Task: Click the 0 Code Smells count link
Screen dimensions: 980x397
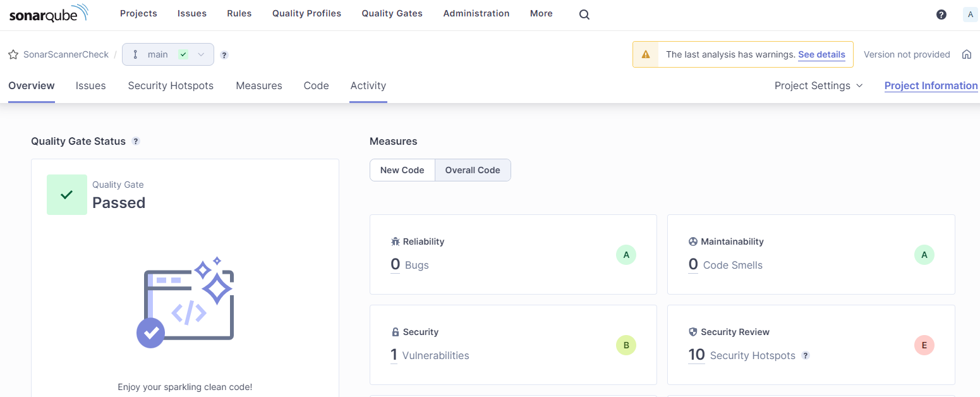Action: click(x=693, y=264)
